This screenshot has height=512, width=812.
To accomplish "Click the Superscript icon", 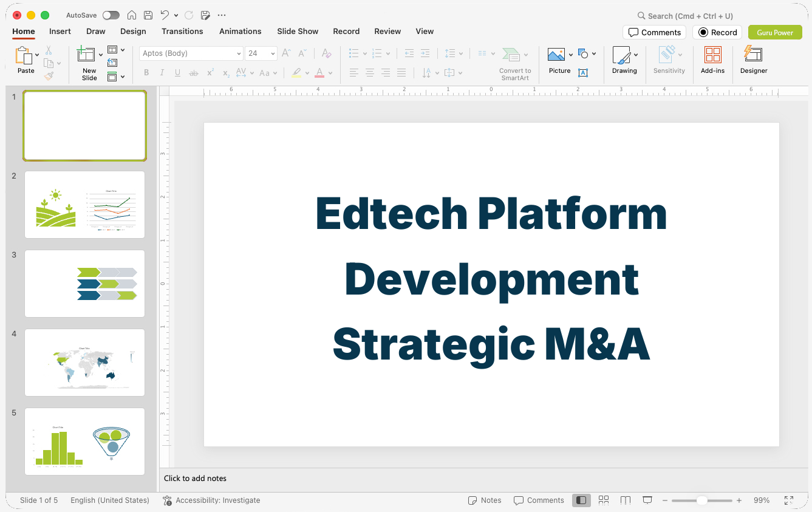I will (x=210, y=73).
